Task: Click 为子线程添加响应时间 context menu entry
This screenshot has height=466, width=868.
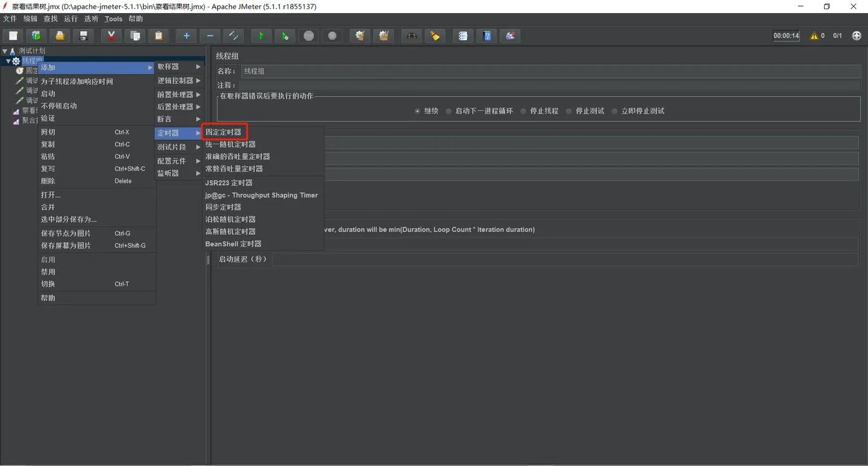Action: (x=96, y=82)
